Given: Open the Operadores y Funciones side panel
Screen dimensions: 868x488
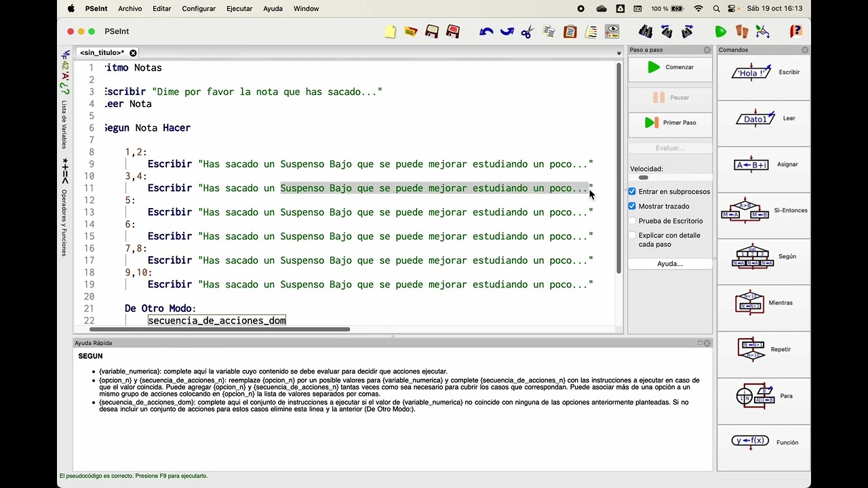Looking at the screenshot, I should pyautogui.click(x=65, y=207).
